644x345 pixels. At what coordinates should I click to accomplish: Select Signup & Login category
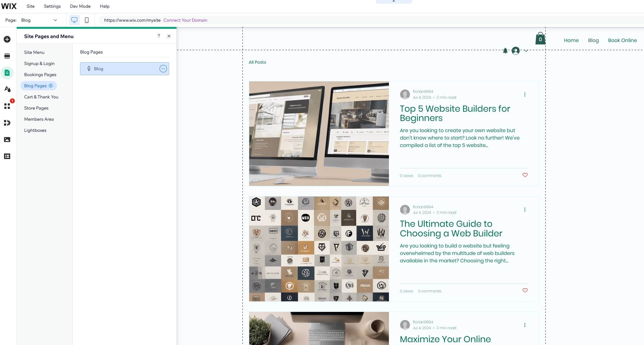(39, 63)
